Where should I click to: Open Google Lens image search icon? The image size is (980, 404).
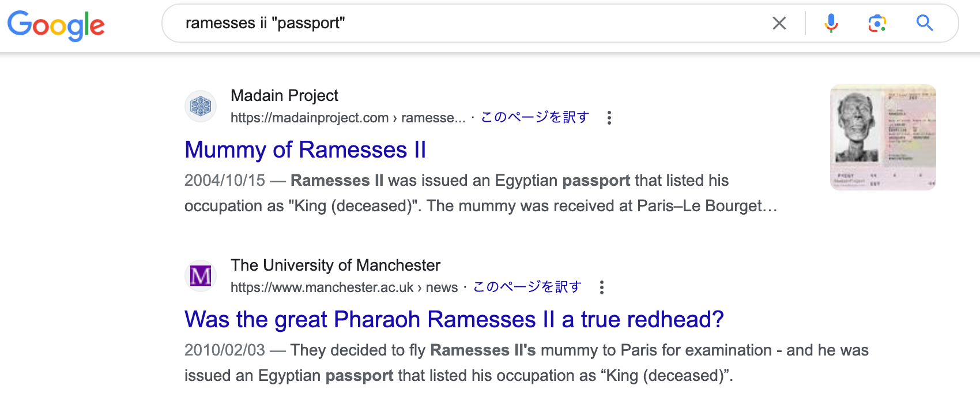[877, 23]
